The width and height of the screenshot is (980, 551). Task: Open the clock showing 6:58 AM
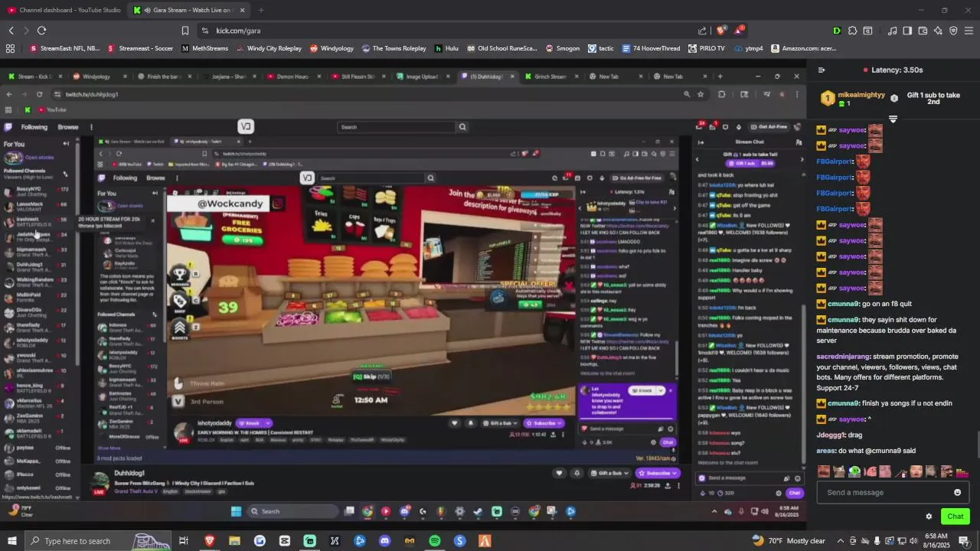[x=936, y=540]
